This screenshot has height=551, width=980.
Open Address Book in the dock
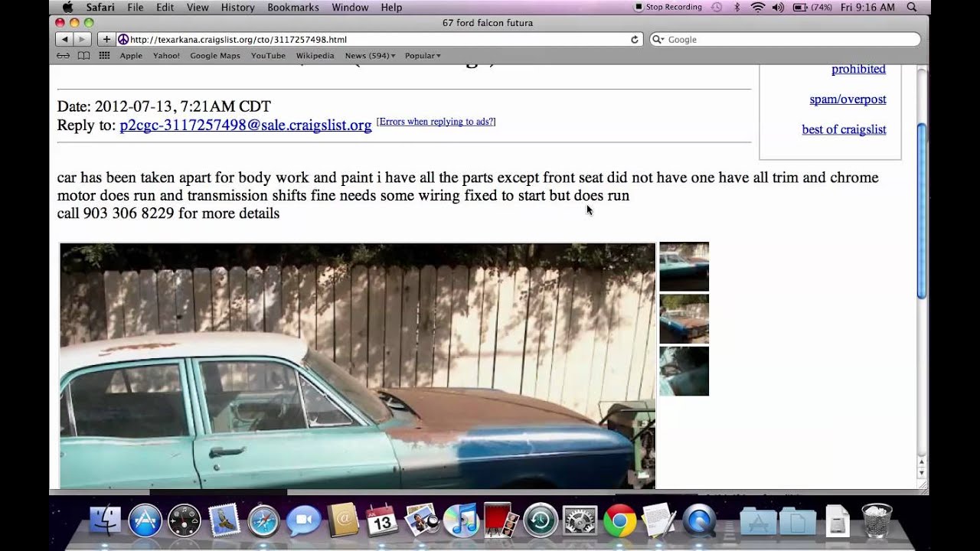342,521
